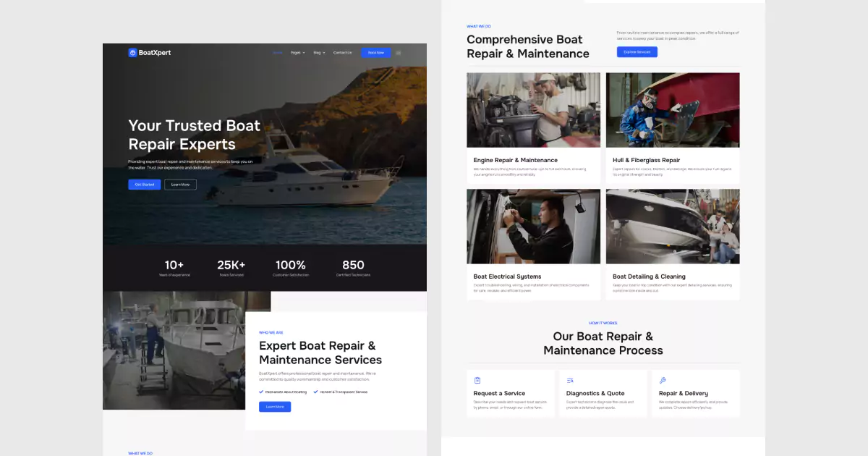Open the hamburger menu in the navbar

(x=398, y=53)
